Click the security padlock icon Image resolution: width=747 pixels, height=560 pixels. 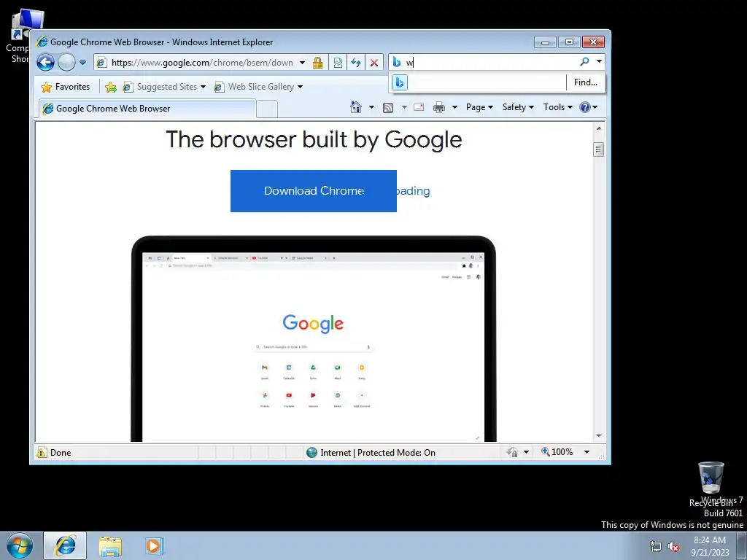318,63
